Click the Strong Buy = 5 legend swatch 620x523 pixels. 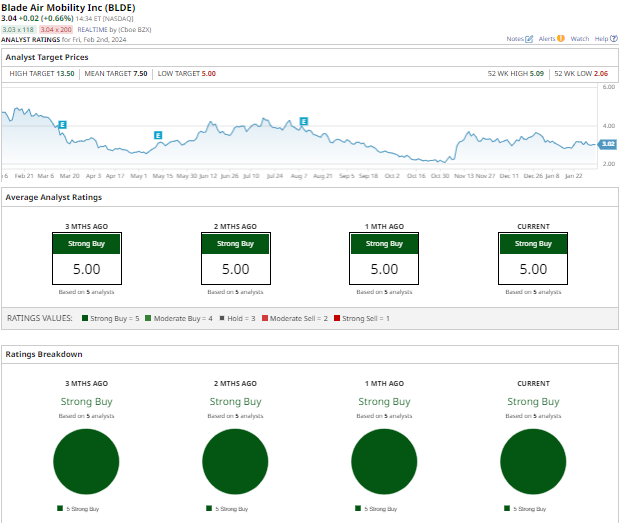click(85, 318)
